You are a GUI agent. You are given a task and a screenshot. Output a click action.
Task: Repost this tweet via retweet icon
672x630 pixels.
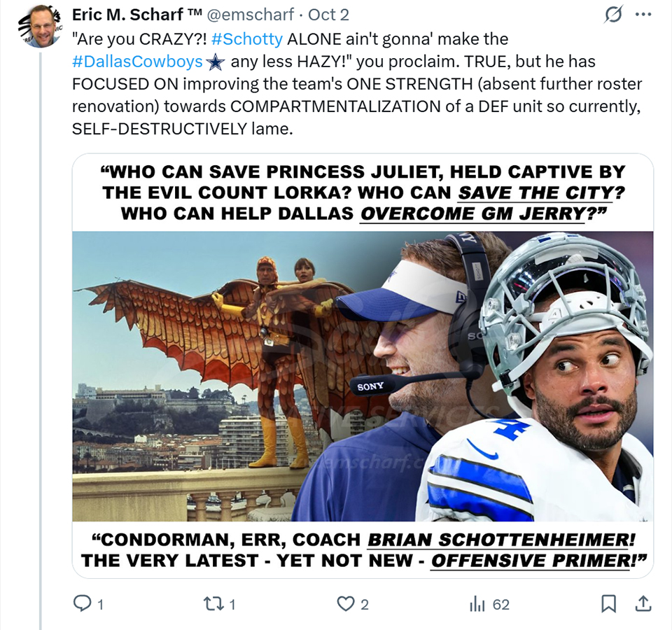[213, 604]
